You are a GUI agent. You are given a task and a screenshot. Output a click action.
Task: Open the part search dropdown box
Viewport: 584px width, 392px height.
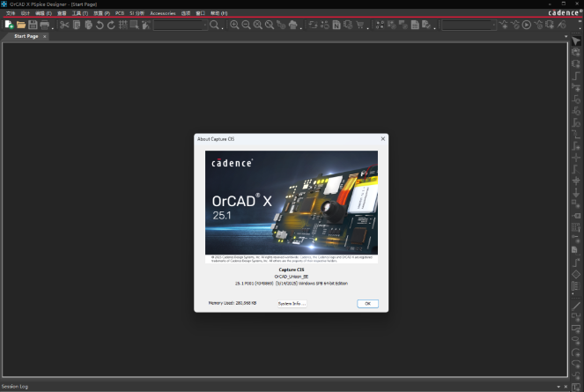point(180,26)
